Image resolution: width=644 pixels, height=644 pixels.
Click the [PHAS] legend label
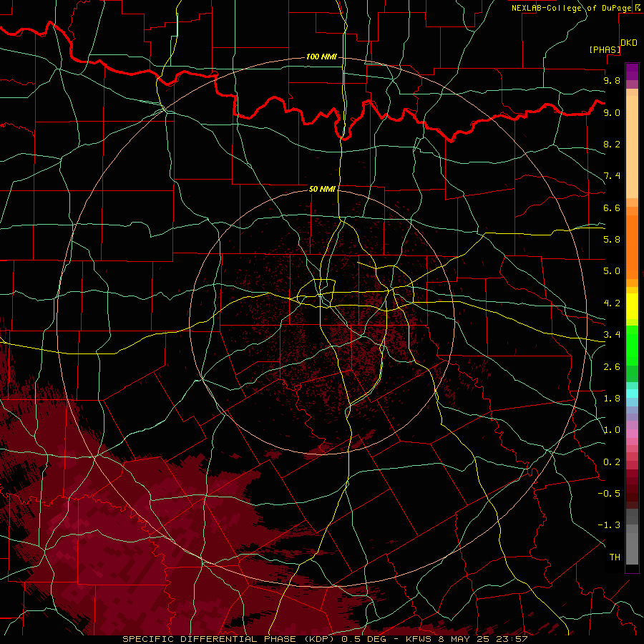(x=605, y=49)
